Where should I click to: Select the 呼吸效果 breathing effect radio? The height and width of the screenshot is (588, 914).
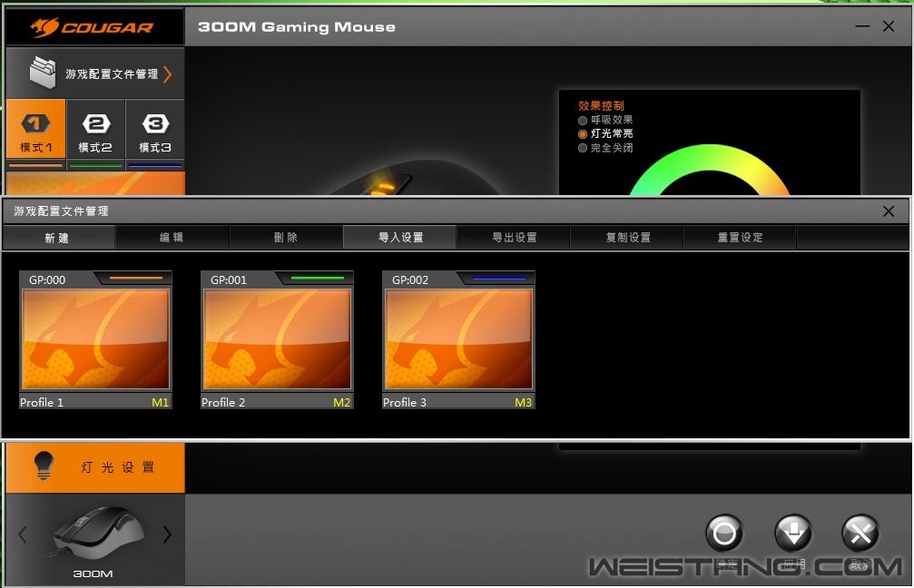tap(583, 120)
